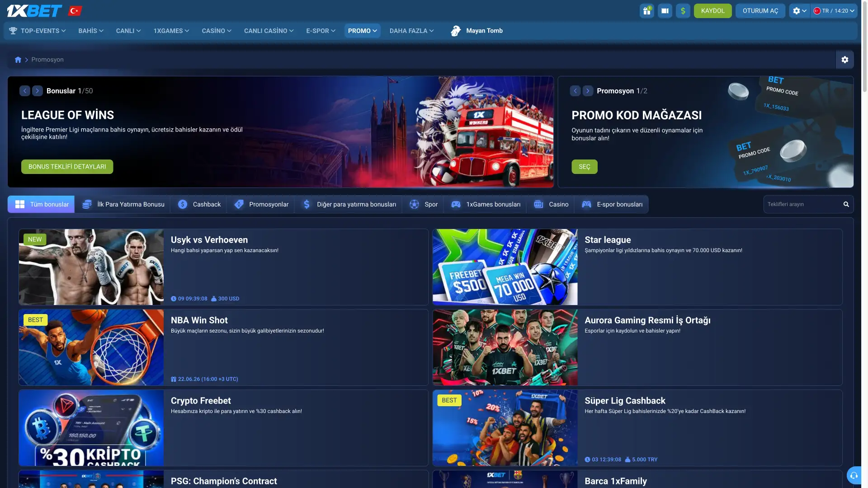This screenshot has height=488, width=868.
Task: Open the live support headset chat
Action: point(854,475)
